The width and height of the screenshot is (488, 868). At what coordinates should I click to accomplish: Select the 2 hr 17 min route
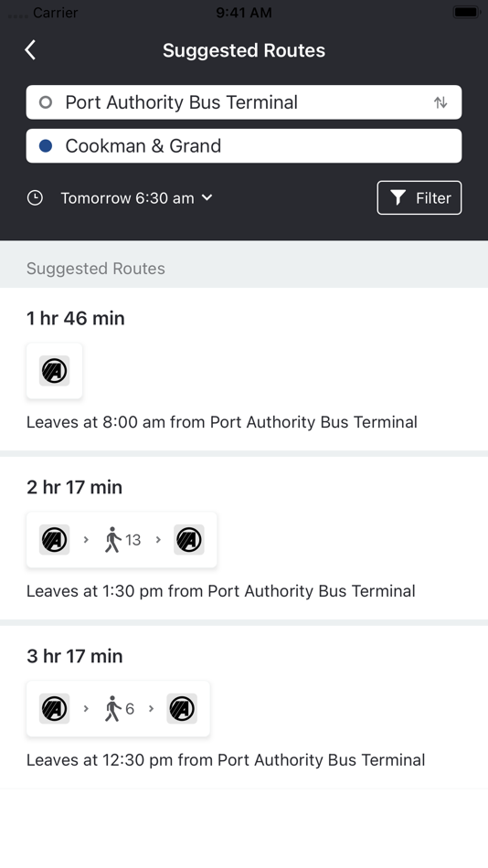244,538
